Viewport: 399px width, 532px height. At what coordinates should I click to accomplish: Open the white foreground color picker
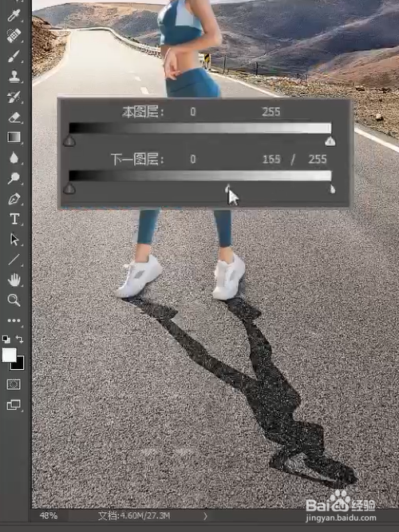click(9, 355)
